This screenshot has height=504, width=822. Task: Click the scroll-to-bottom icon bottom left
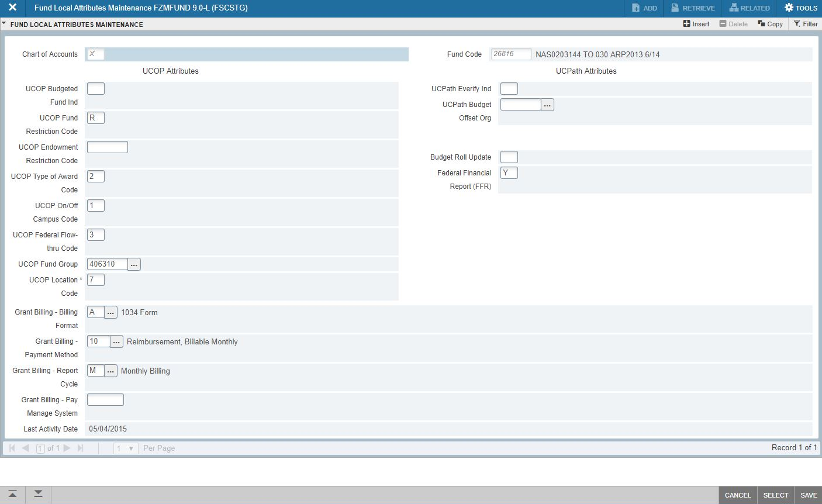[37, 494]
